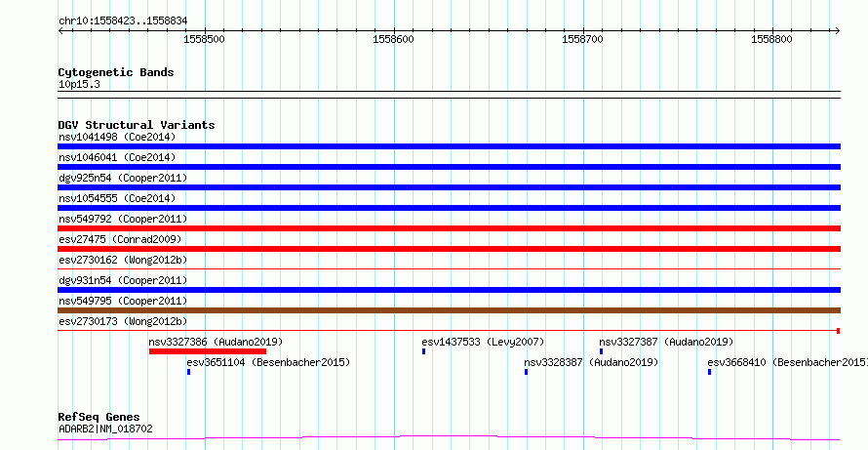The image size is (868, 450).
Task: Open the dgv925n54 (Cooper2011) variant label
Action: coord(123,178)
